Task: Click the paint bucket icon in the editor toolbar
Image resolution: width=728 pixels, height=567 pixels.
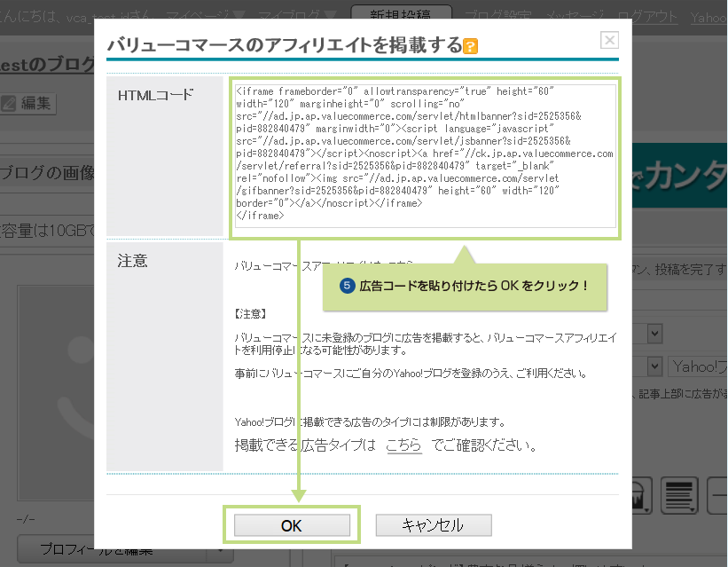Action: (x=642, y=495)
